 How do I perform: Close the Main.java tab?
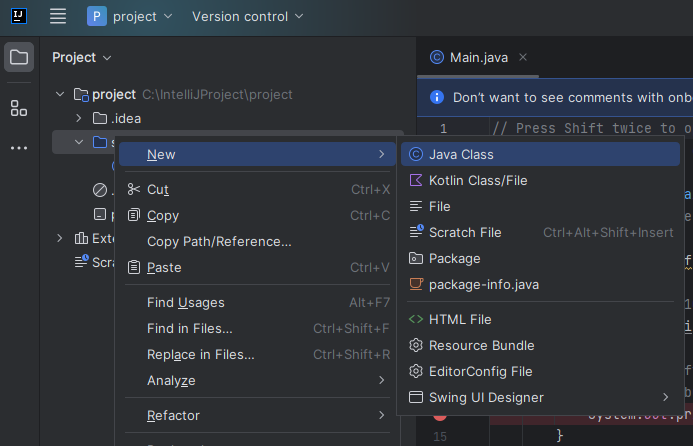point(523,57)
